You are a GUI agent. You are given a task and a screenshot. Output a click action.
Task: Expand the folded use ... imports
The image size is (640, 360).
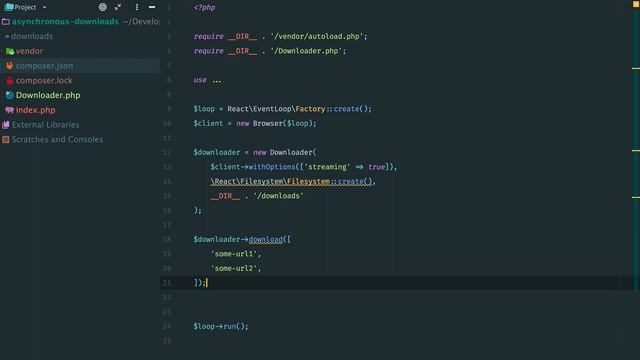pyautogui.click(x=217, y=80)
